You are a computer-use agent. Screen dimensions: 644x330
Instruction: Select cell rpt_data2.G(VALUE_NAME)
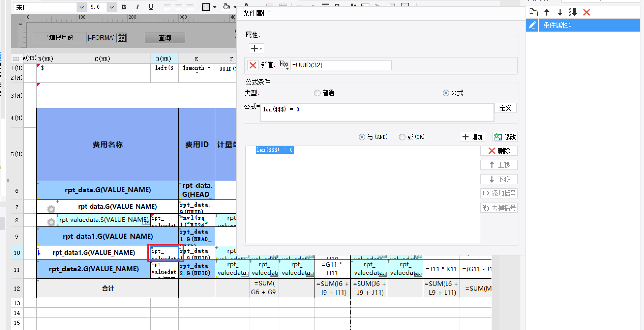94,269
